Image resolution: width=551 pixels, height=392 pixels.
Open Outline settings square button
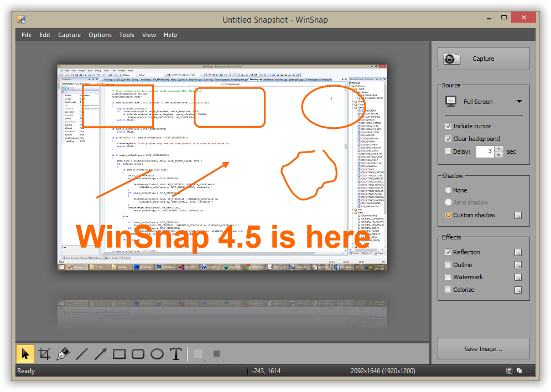click(x=518, y=265)
